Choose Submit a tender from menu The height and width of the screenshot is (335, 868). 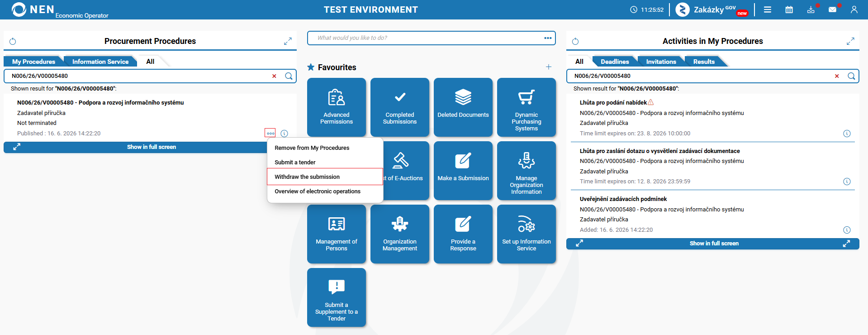(325, 163)
